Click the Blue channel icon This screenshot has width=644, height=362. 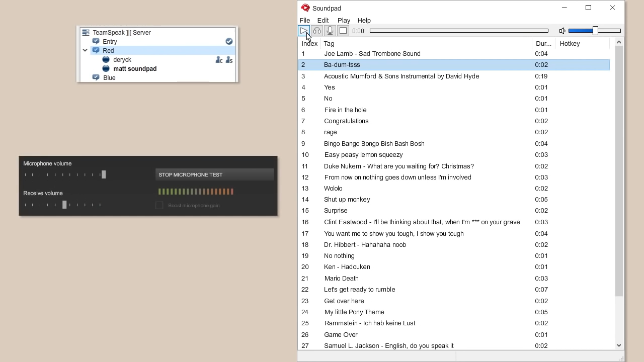click(x=96, y=78)
